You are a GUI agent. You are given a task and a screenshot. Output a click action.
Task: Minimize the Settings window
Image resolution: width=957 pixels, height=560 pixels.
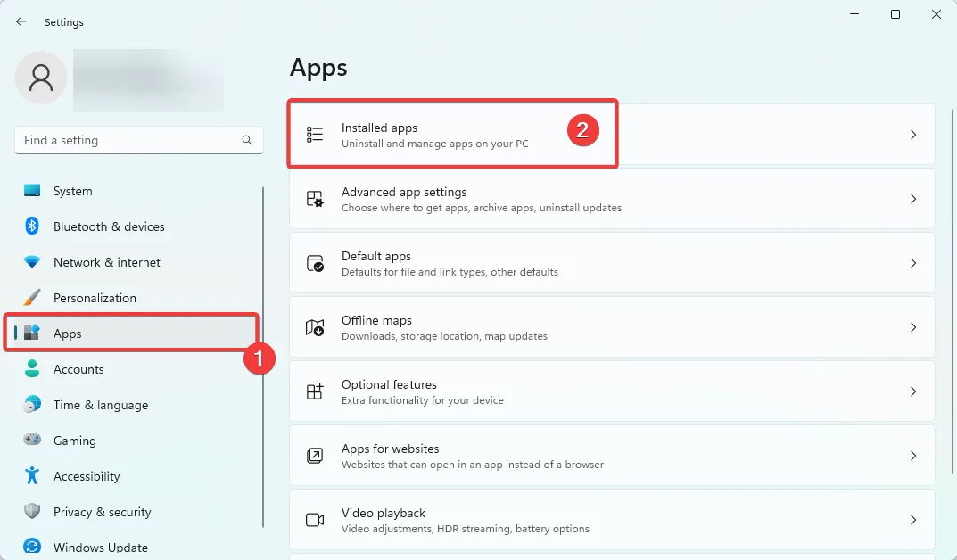(x=854, y=14)
